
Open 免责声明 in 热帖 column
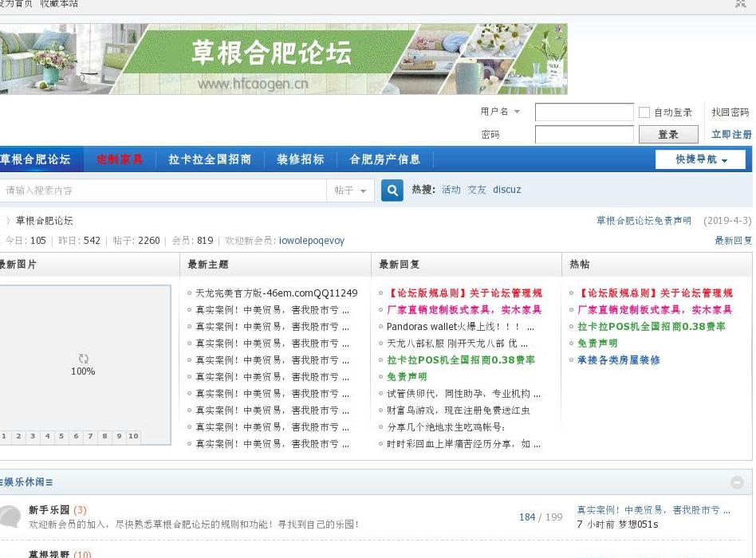[x=597, y=344]
